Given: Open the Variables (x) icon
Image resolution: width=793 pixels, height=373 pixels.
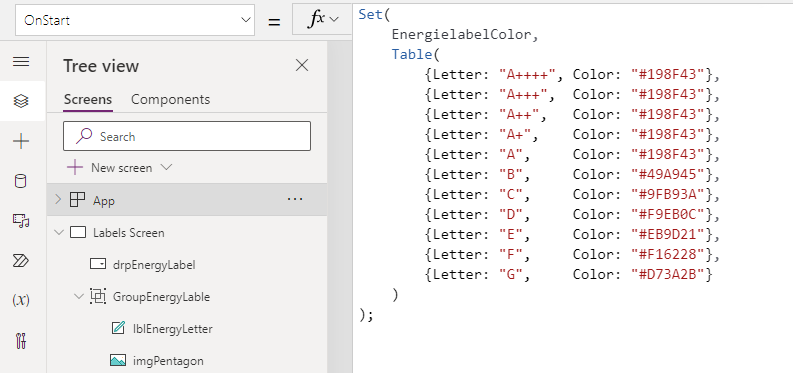Looking at the screenshot, I should 21,300.
